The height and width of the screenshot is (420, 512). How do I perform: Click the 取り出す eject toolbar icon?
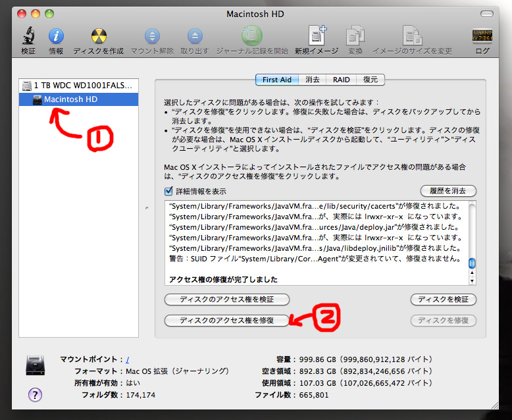coord(195,36)
